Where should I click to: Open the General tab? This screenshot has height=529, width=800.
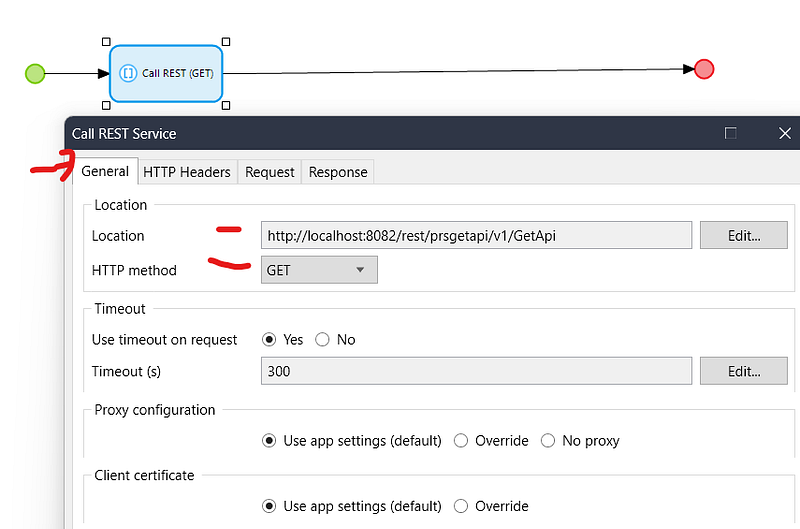tap(105, 171)
